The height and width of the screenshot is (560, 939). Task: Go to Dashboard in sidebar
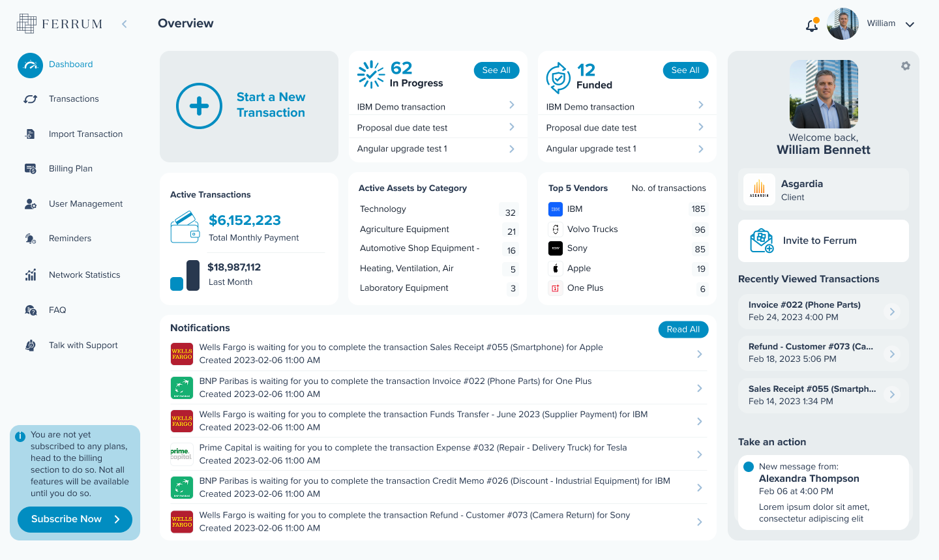[70, 65]
